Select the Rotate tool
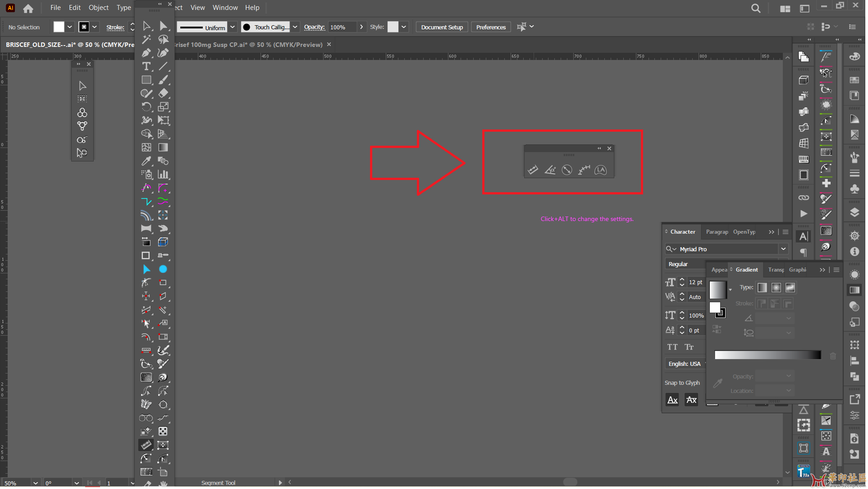Viewport: 868px width, 489px height. click(146, 107)
